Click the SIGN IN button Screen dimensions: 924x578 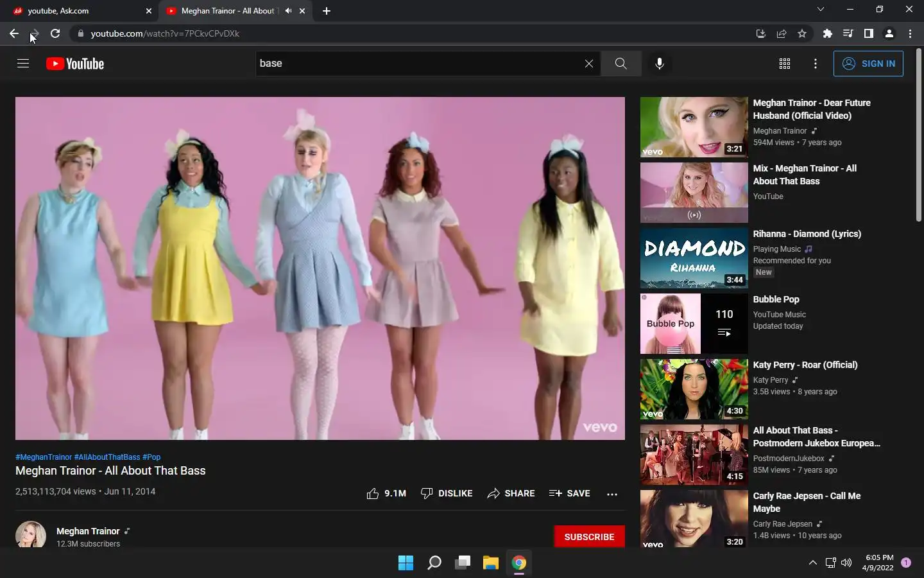868,64
